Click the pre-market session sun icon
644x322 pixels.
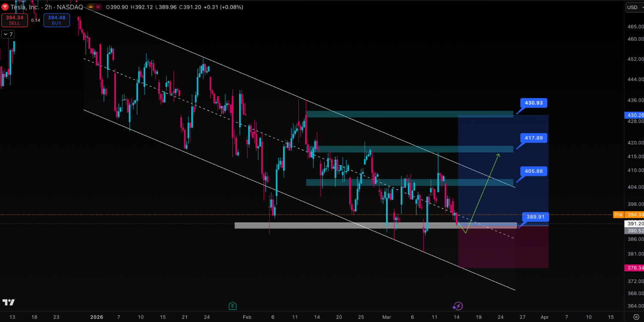pos(91,7)
